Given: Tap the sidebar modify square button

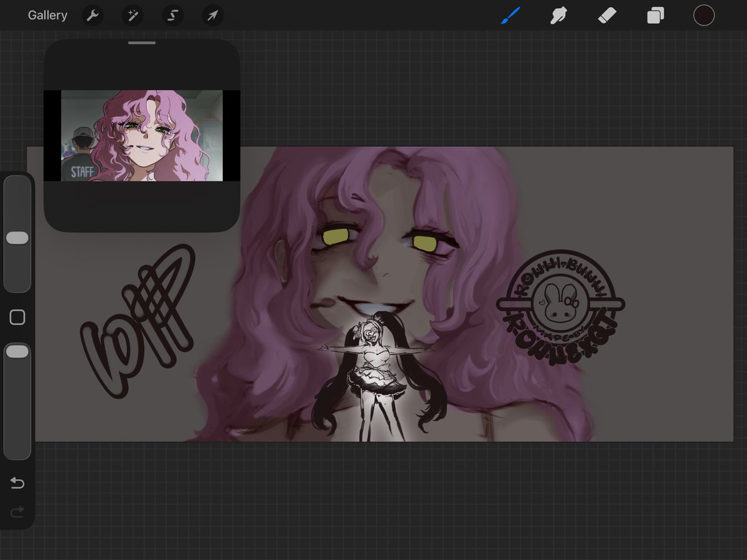Looking at the screenshot, I should 17,317.
